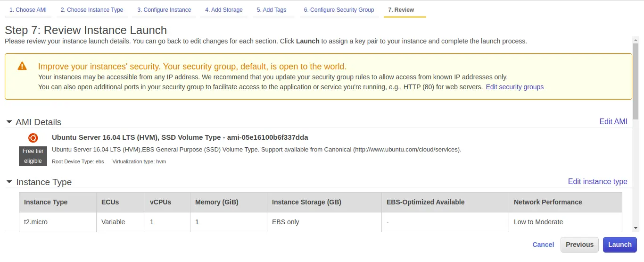
Task: Click the Network Performance column header
Action: pyautogui.click(x=565, y=202)
